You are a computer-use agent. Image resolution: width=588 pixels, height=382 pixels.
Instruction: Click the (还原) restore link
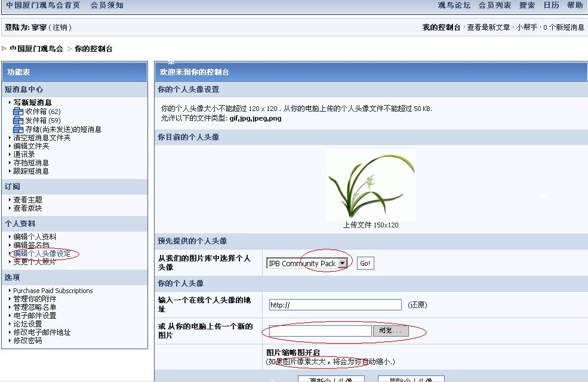417,305
